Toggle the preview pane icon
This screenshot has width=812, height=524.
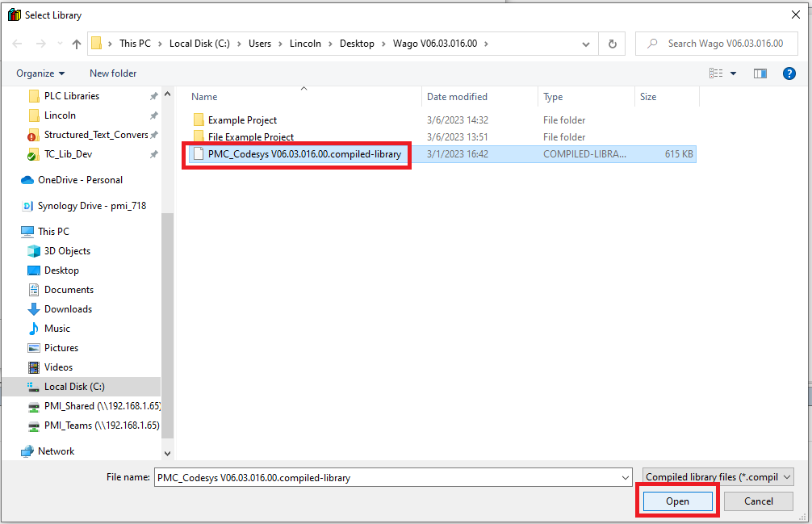click(x=760, y=73)
